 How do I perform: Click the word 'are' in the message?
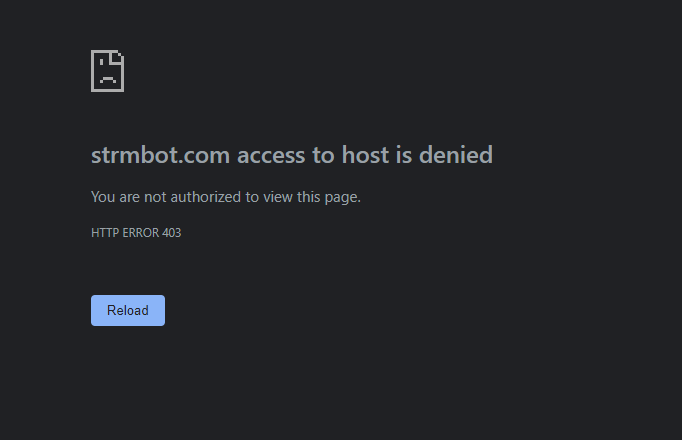(131, 197)
